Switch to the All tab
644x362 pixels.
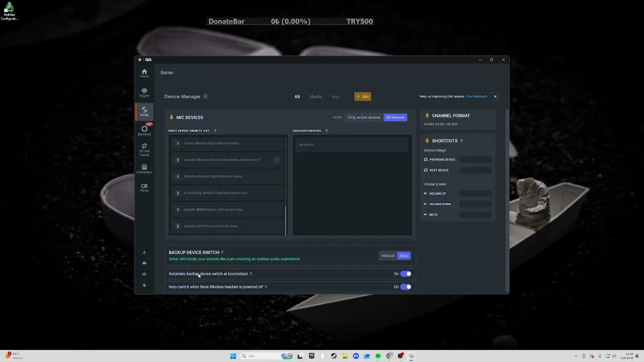297,97
